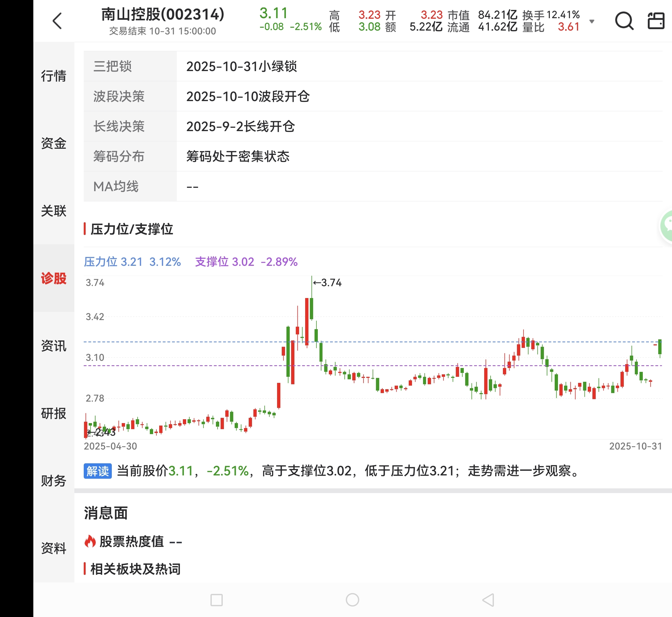Switch to 行情 sidebar tab
The height and width of the screenshot is (617, 672).
pyautogui.click(x=54, y=76)
